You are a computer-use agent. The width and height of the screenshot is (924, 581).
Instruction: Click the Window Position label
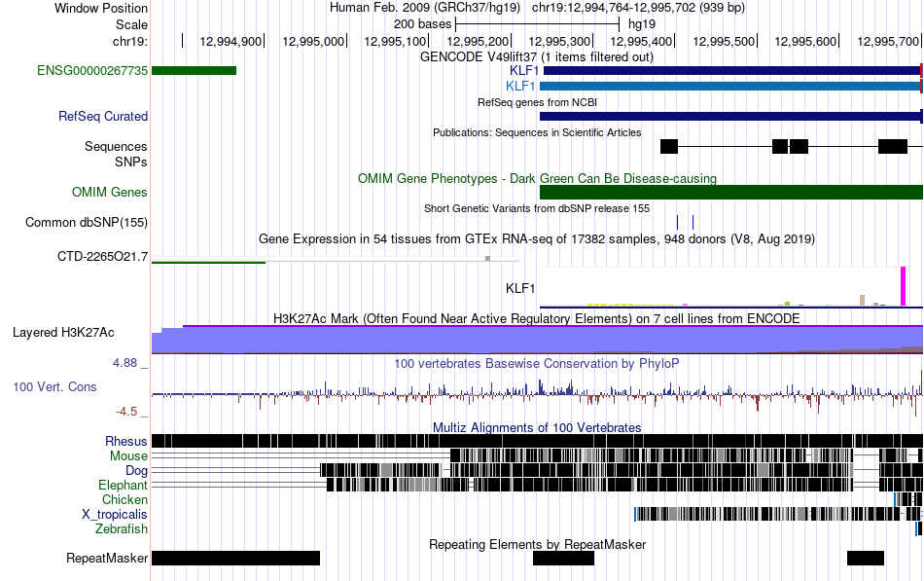tap(101, 8)
